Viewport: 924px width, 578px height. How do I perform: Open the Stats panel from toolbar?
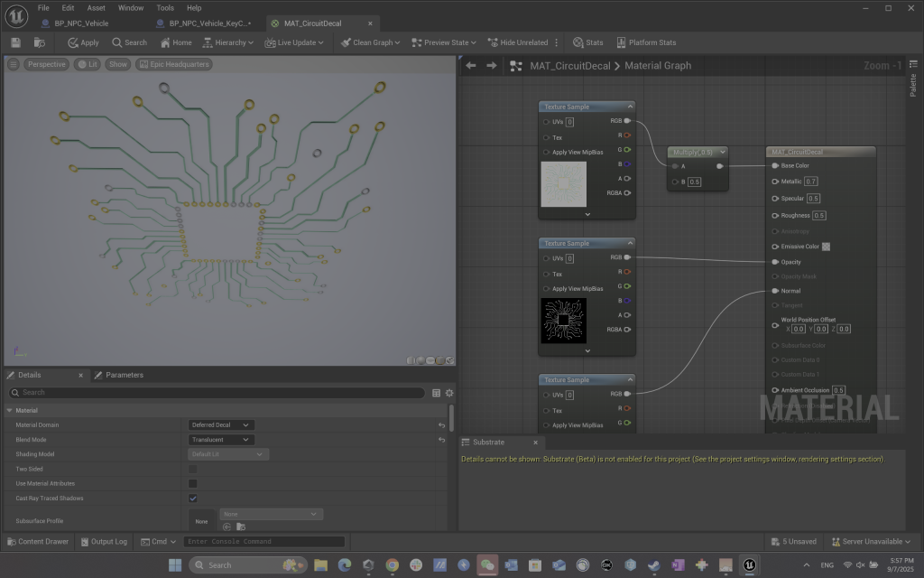(x=588, y=42)
